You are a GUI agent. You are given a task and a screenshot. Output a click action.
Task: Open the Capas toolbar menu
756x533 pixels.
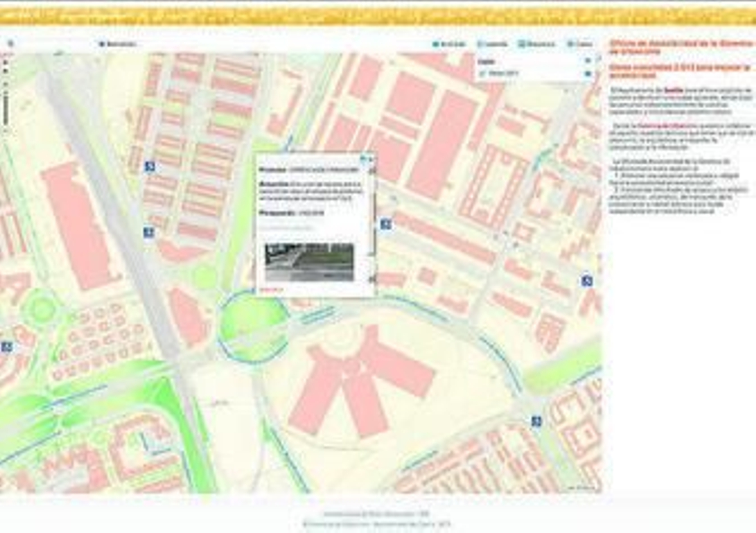(580, 44)
